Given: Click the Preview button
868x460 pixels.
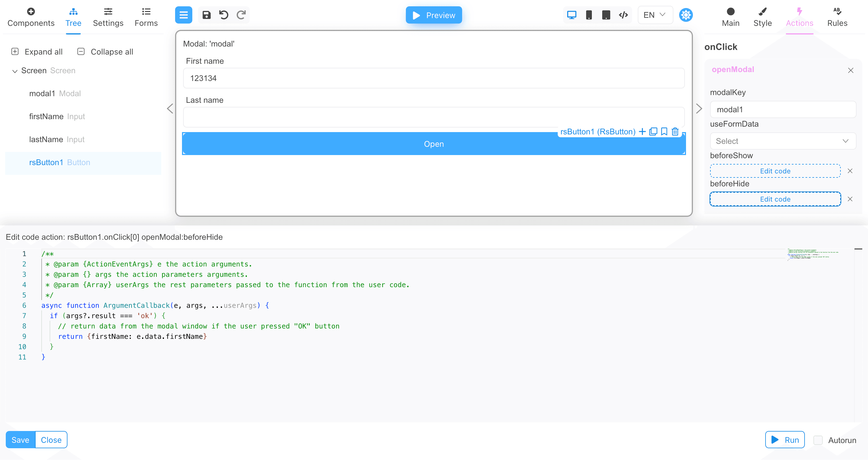Looking at the screenshot, I should 434,15.
